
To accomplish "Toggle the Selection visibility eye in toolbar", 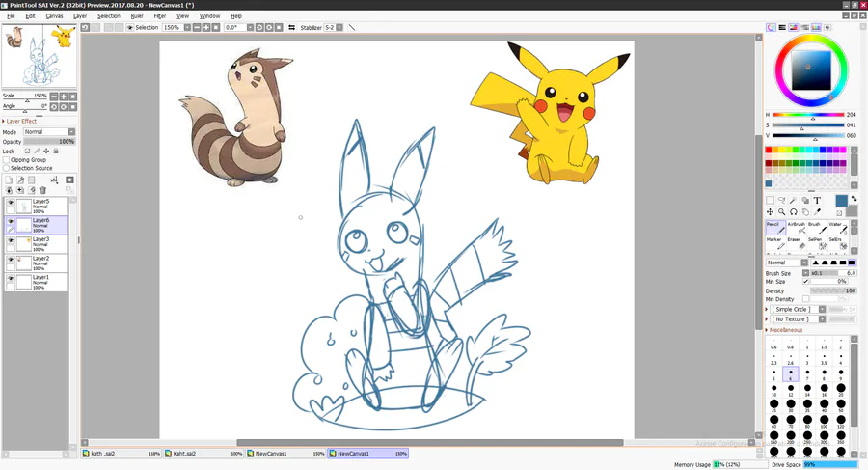I will coord(129,27).
